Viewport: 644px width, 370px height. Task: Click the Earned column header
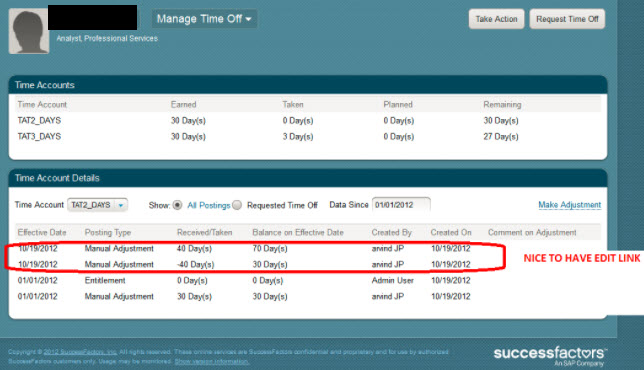tap(183, 105)
